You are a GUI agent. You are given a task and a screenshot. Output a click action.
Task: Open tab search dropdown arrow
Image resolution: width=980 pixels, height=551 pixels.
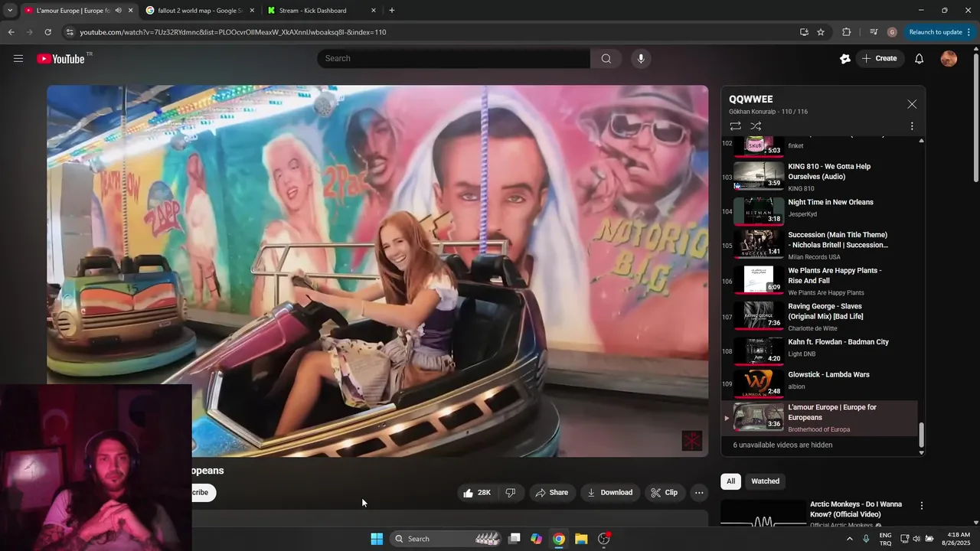[x=10, y=11]
